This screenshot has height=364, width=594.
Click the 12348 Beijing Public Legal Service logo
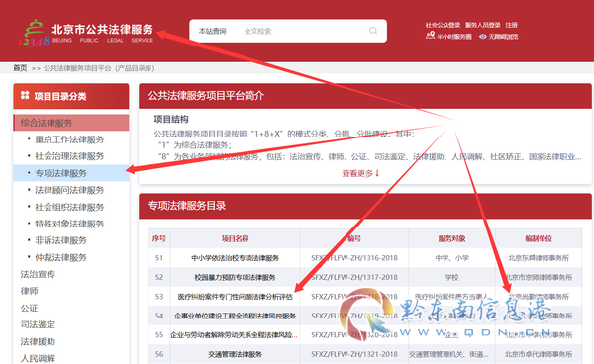(86, 33)
